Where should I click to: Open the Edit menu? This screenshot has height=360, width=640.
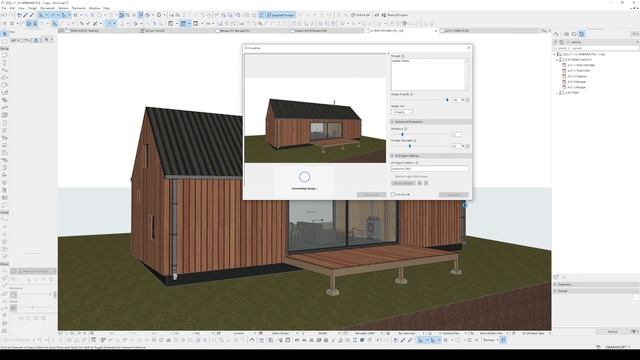[12, 8]
